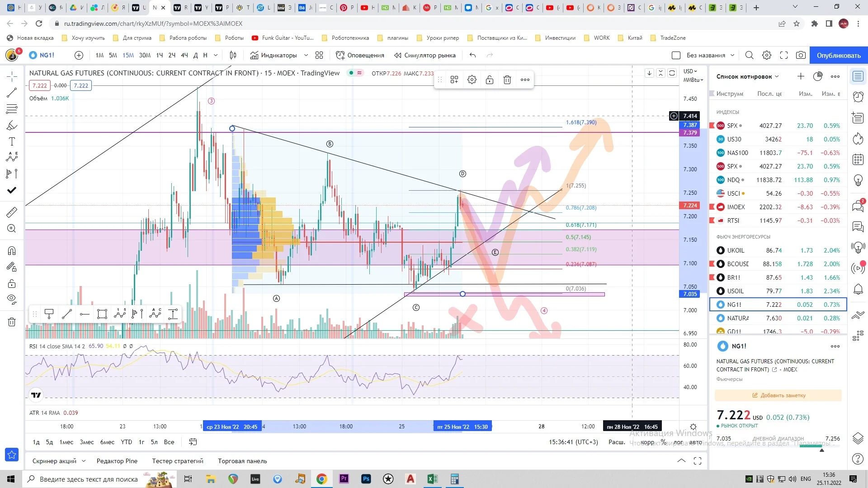Select the crosshair cursor tool

[x=12, y=76]
